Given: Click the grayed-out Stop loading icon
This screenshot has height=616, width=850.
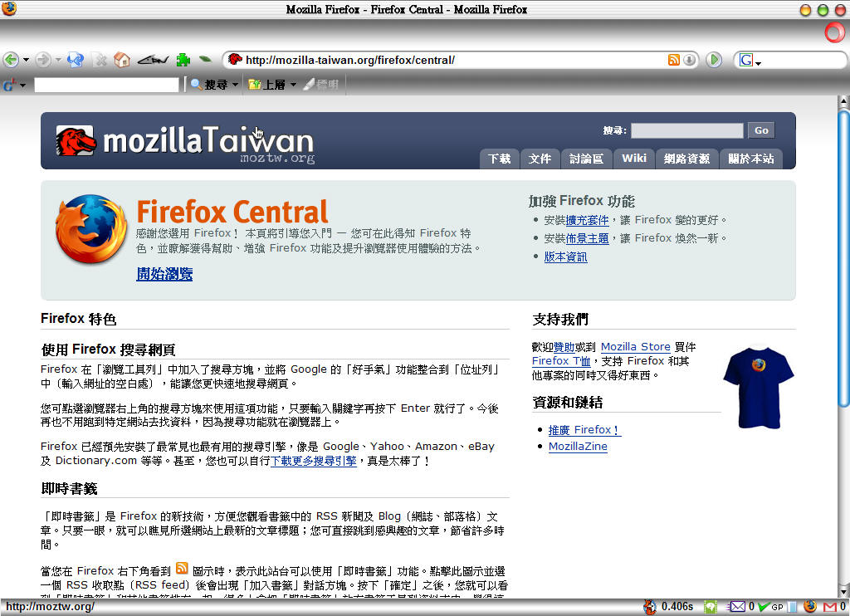Looking at the screenshot, I should pos(100,60).
